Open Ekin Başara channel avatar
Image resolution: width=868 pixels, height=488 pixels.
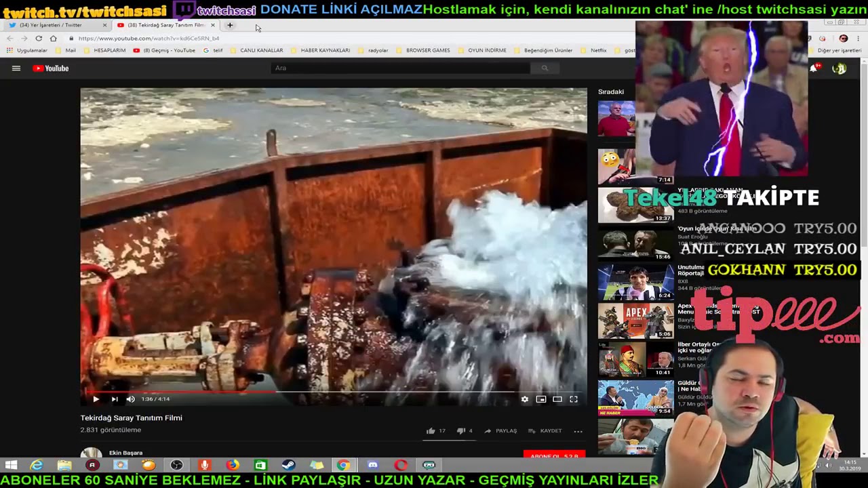[91, 454]
